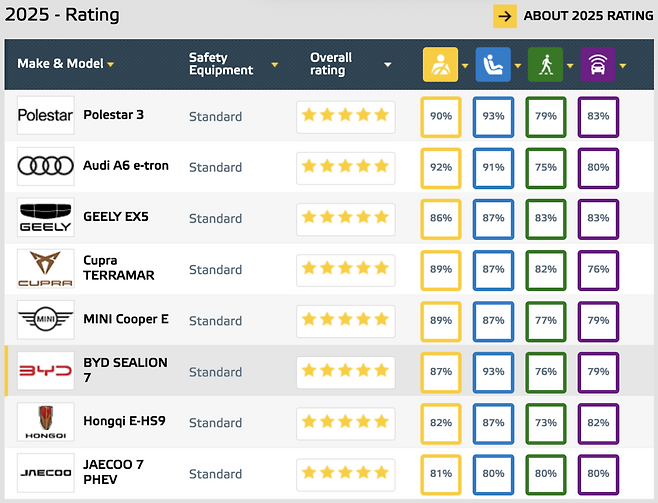The width and height of the screenshot is (658, 503).
Task: Sort using arrow beside Adult Occupant icon
Action: pyautogui.click(x=465, y=65)
